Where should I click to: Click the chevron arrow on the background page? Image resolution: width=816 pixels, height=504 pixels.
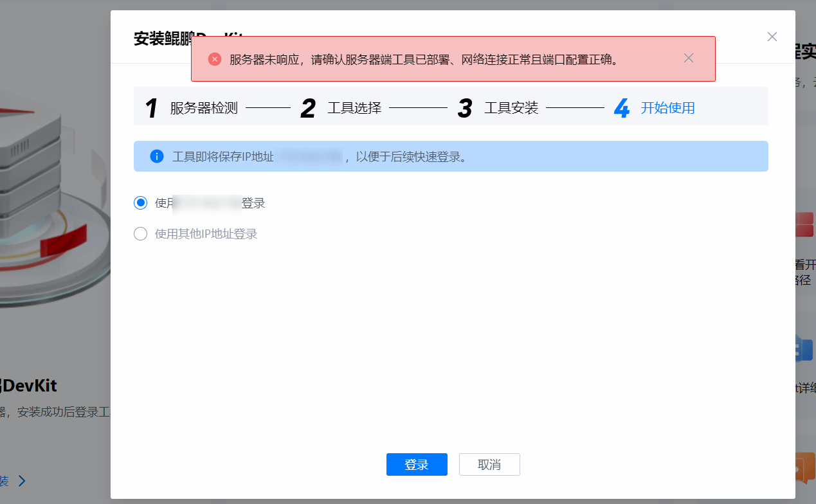22,481
